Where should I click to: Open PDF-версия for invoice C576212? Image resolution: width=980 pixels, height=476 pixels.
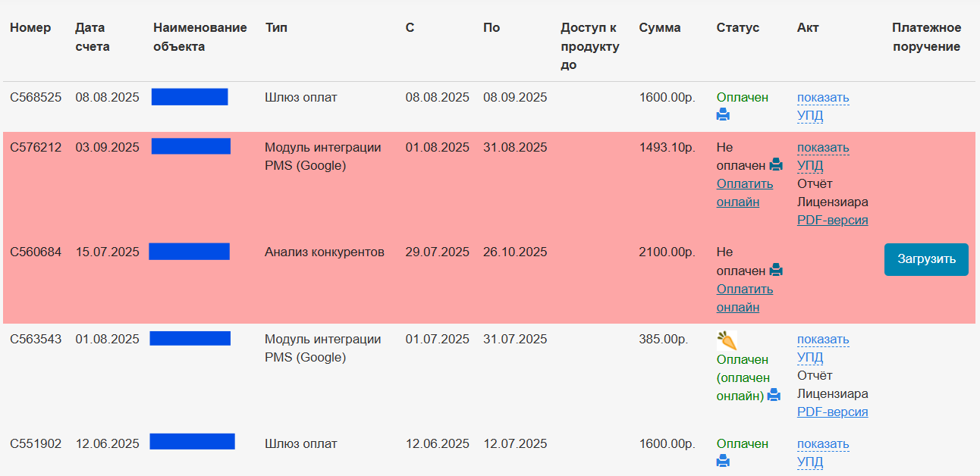pyautogui.click(x=832, y=221)
